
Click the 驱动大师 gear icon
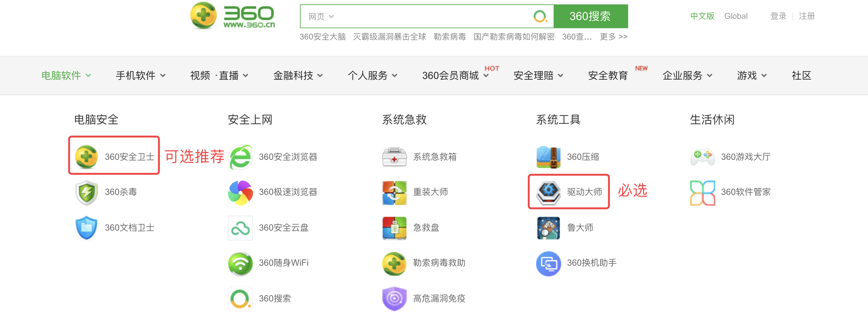click(x=548, y=192)
